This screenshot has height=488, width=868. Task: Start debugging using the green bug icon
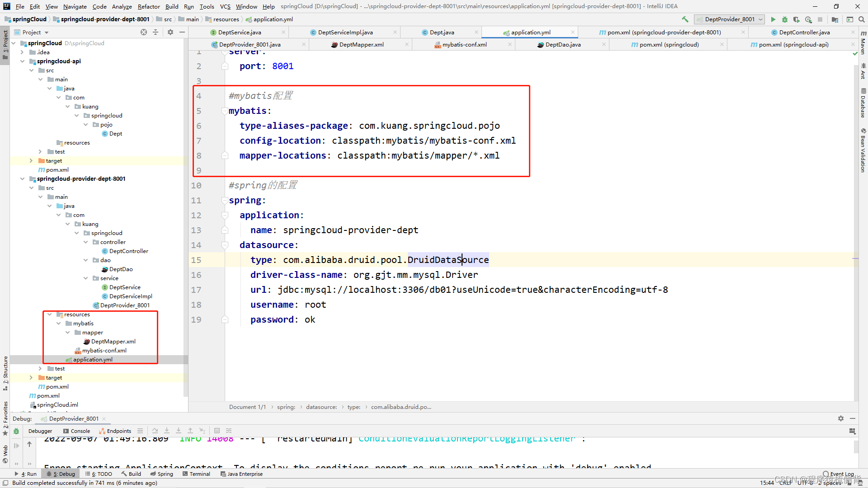click(784, 19)
